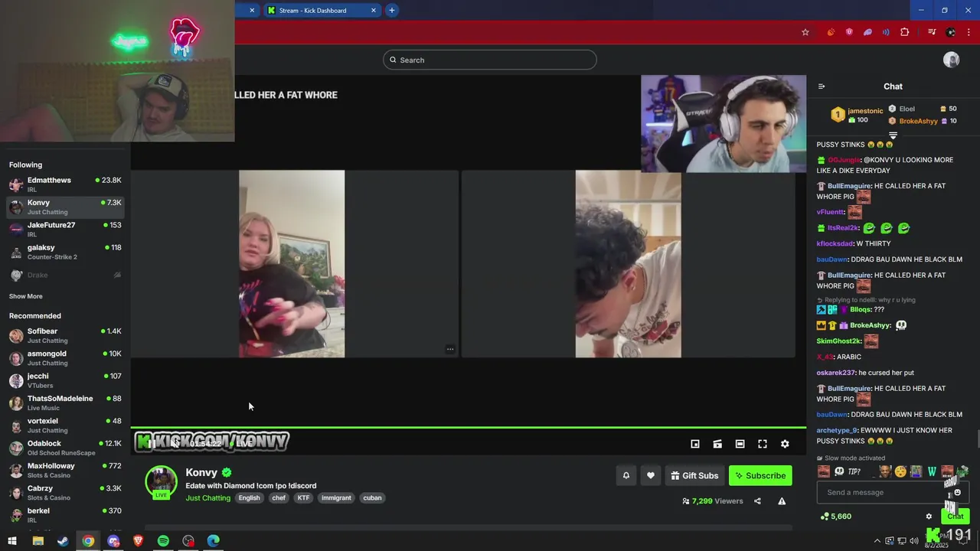The height and width of the screenshot is (551, 980).
Task: Open Spotify from the taskbar
Action: click(163, 541)
